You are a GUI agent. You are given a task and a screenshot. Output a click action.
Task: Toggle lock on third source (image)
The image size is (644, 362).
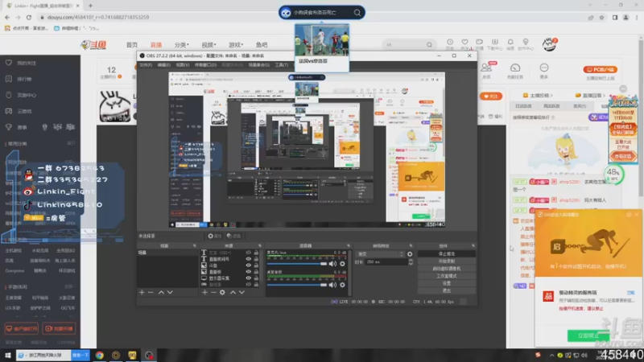coord(256,265)
